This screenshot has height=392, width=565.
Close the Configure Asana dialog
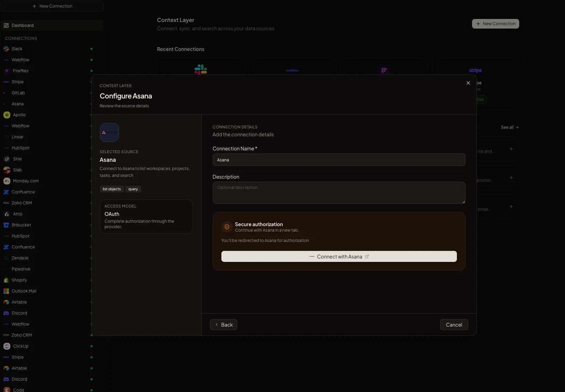click(468, 83)
